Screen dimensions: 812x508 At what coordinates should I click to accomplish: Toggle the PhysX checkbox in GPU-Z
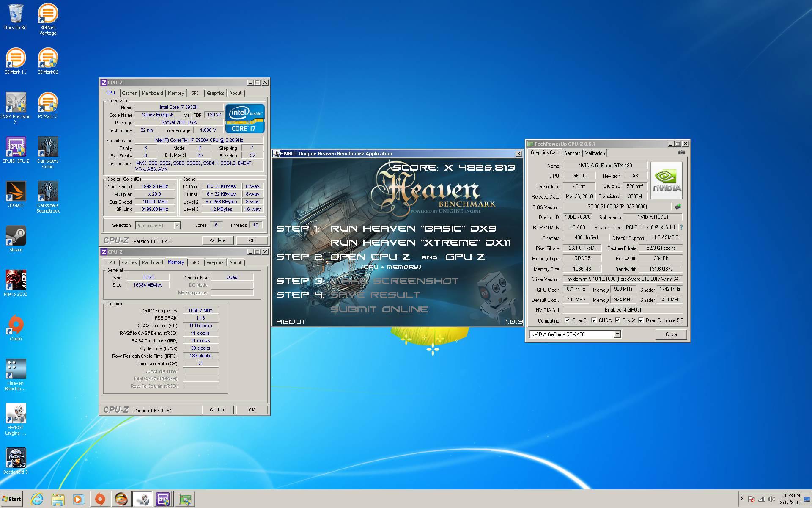(617, 320)
